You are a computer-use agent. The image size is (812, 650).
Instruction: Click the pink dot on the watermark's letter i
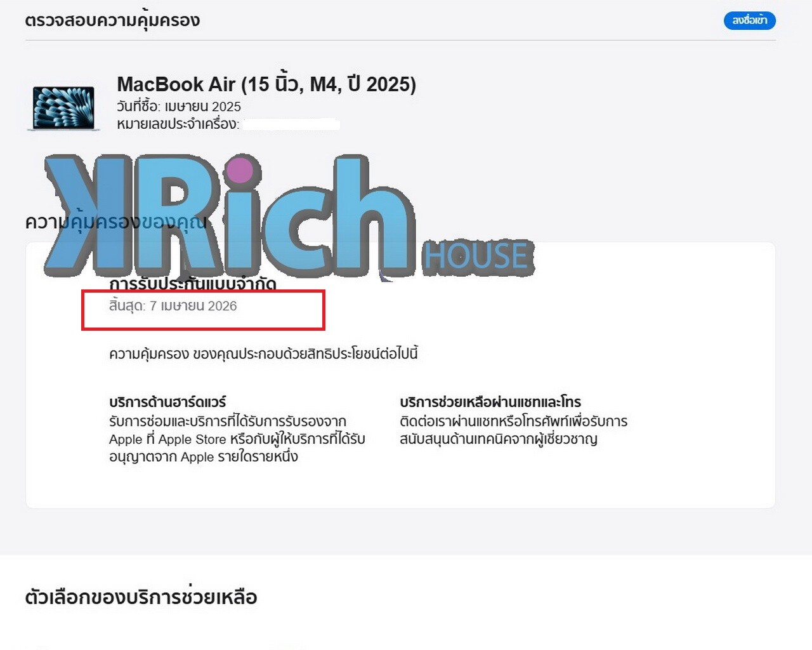(x=239, y=171)
